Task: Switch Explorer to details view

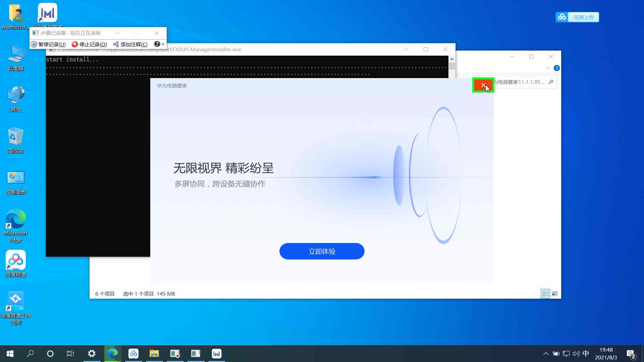Action: tap(545, 293)
